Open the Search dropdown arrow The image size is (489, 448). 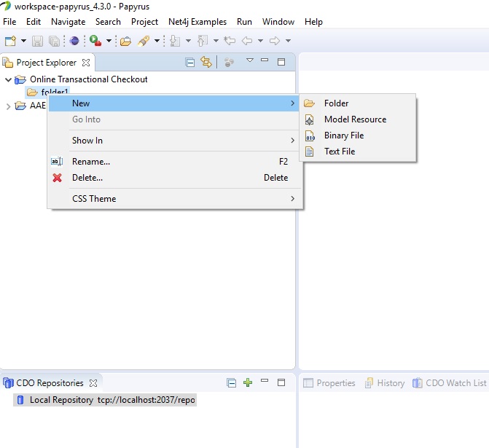(157, 41)
